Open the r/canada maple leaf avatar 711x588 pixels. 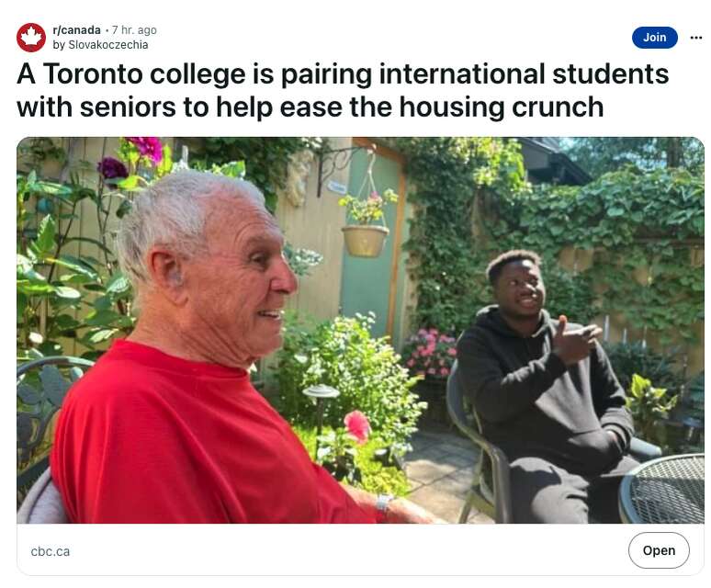tap(31, 37)
